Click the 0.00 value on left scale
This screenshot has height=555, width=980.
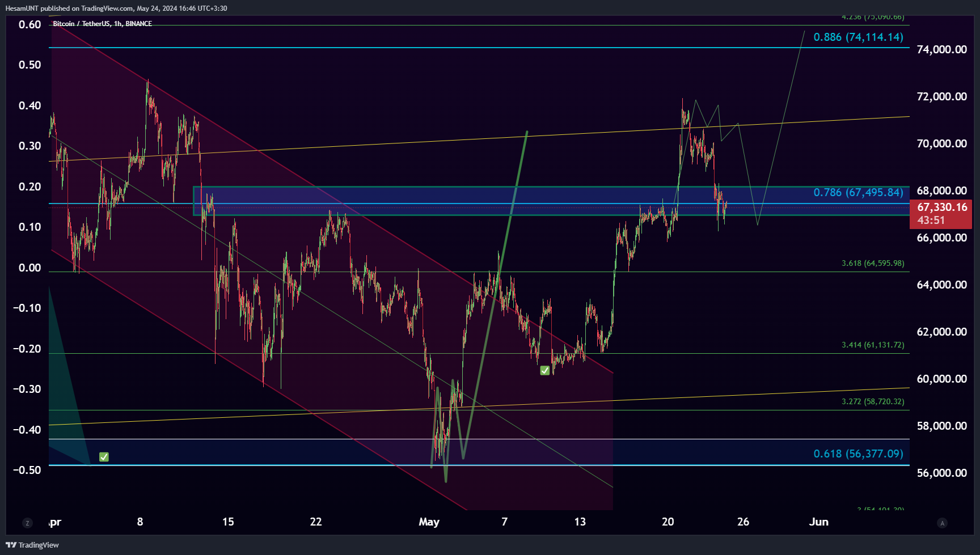(30, 268)
